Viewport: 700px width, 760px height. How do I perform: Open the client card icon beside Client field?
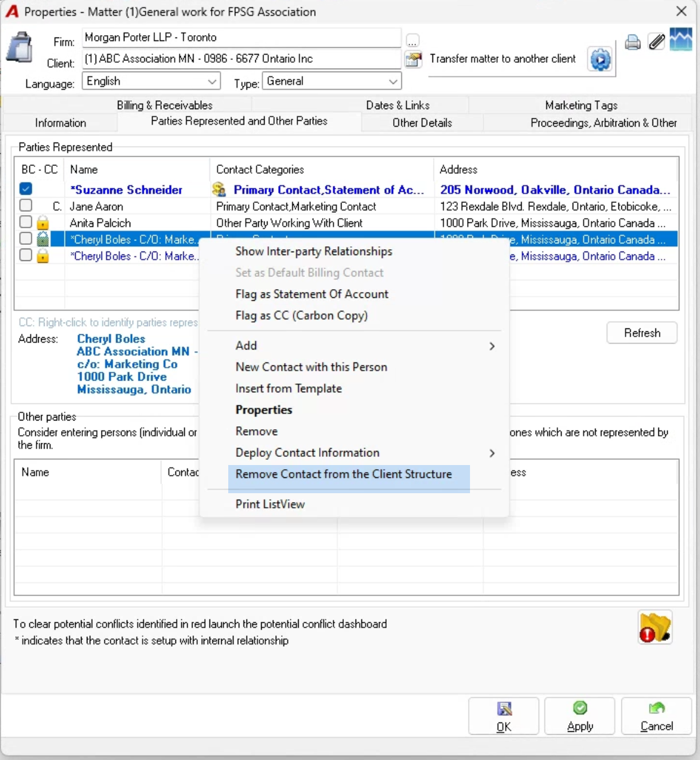pyautogui.click(x=414, y=59)
